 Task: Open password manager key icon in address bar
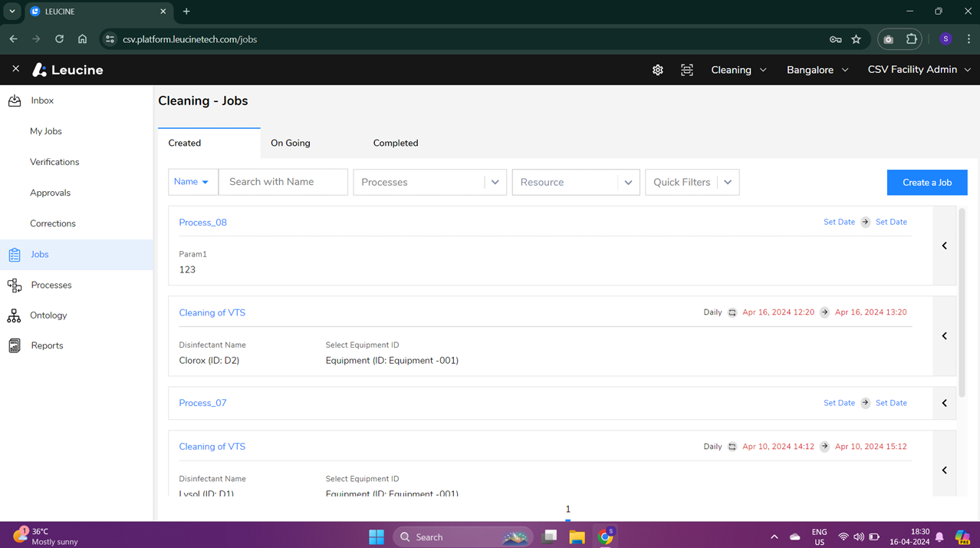tap(835, 39)
